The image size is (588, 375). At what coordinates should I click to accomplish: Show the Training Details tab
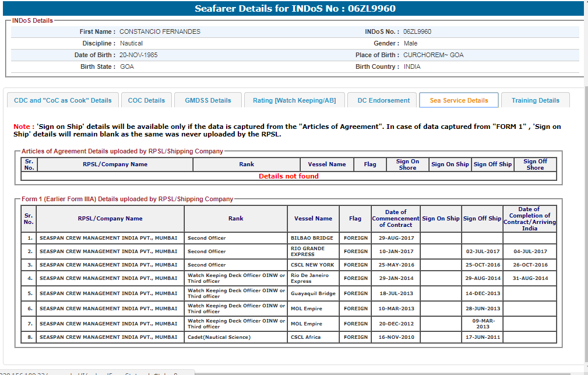tap(535, 100)
